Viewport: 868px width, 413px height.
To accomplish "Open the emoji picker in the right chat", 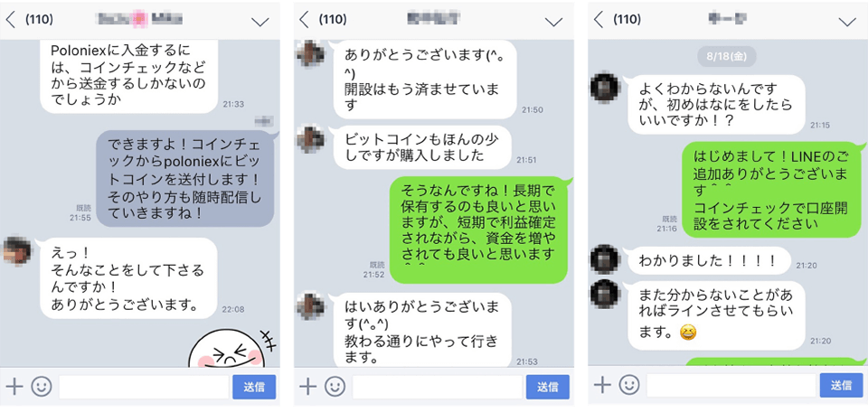I will click(x=629, y=384).
